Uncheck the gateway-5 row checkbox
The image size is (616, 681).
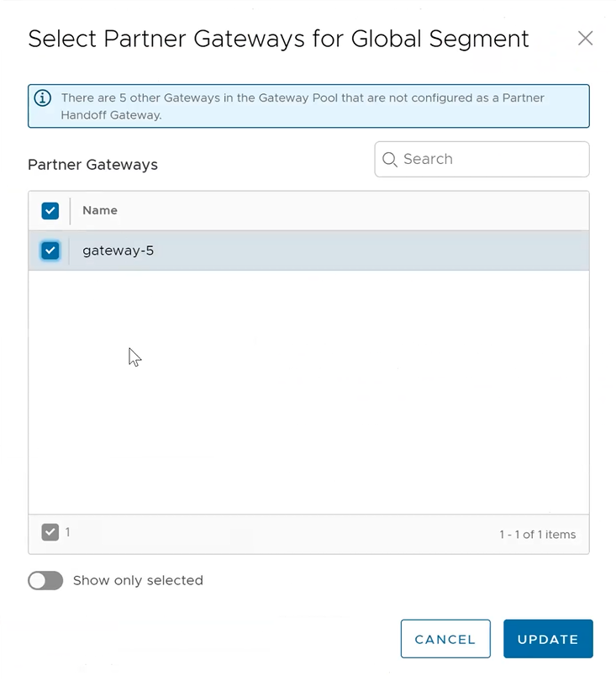pos(50,251)
